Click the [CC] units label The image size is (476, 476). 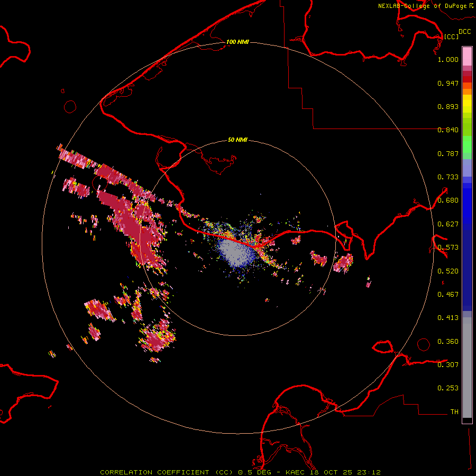[x=451, y=36]
